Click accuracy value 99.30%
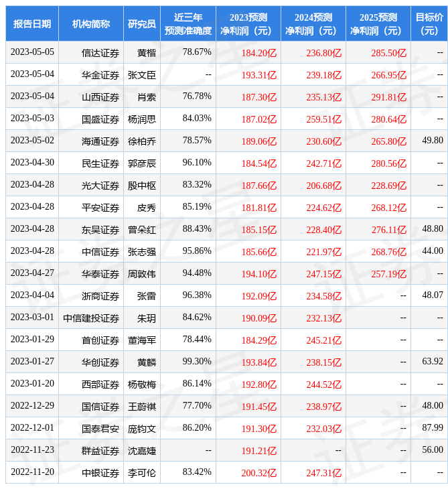 coord(197,362)
